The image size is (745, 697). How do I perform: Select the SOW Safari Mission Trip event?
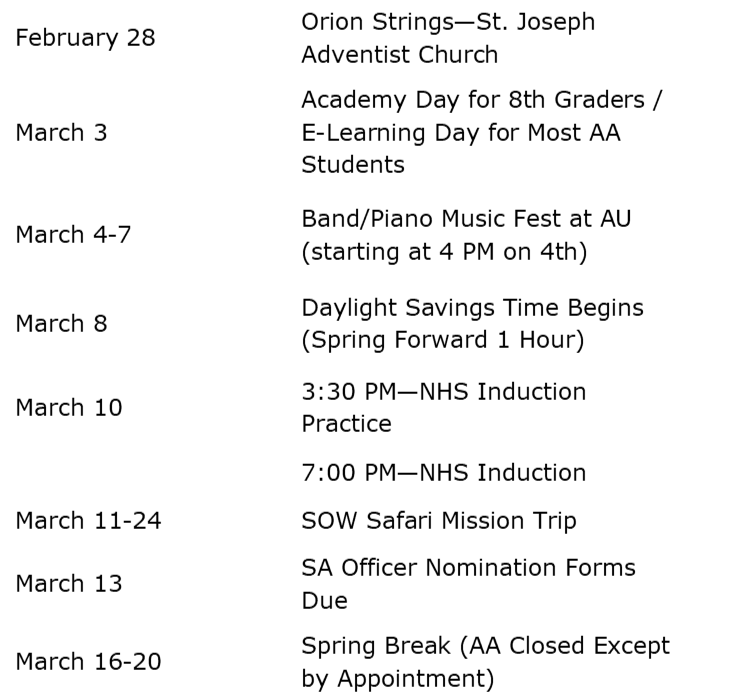(439, 520)
